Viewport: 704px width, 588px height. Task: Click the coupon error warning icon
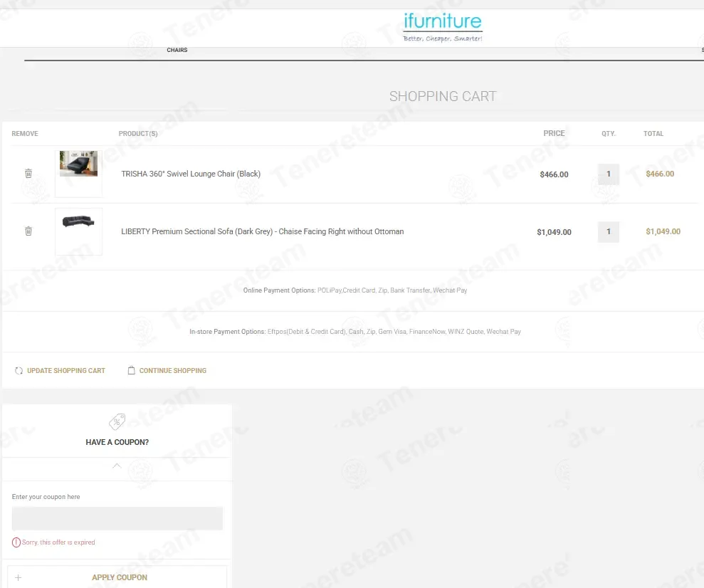(16, 542)
